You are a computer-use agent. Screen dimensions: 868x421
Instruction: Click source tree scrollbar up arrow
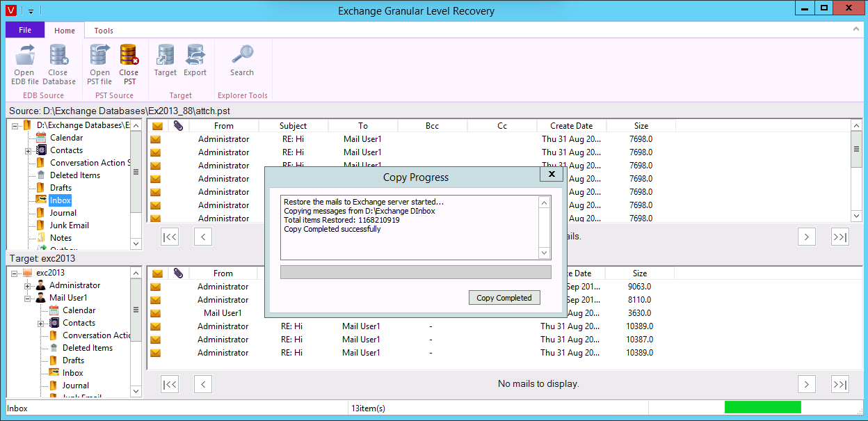pyautogui.click(x=136, y=126)
